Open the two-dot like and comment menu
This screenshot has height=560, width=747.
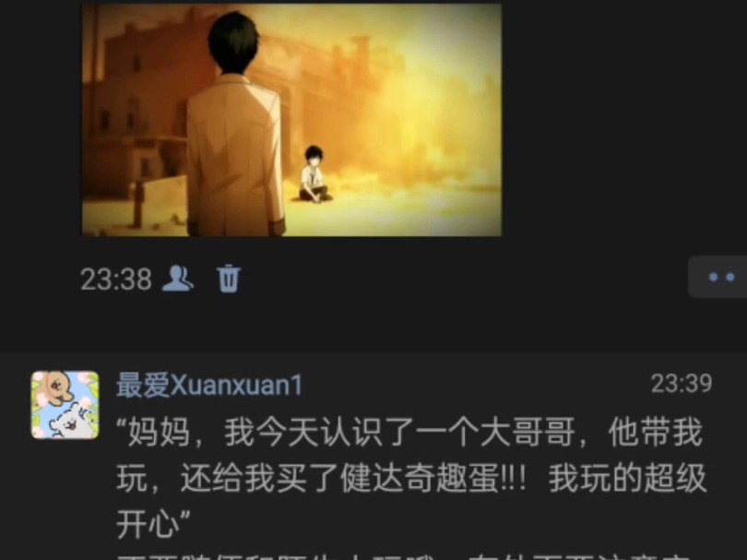click(718, 277)
